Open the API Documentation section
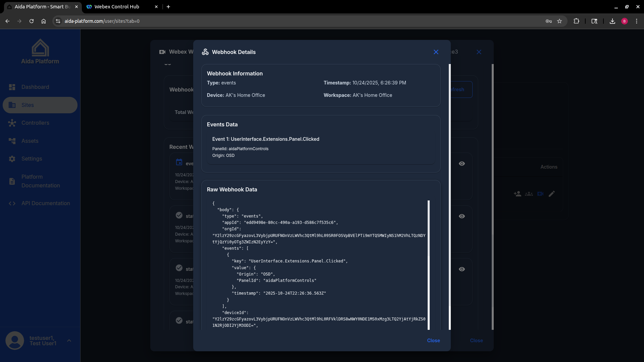Viewport: 644px width, 362px height. [45, 203]
